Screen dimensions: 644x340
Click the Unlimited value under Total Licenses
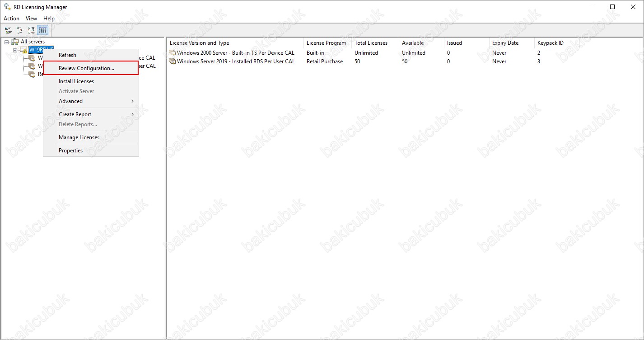366,53
